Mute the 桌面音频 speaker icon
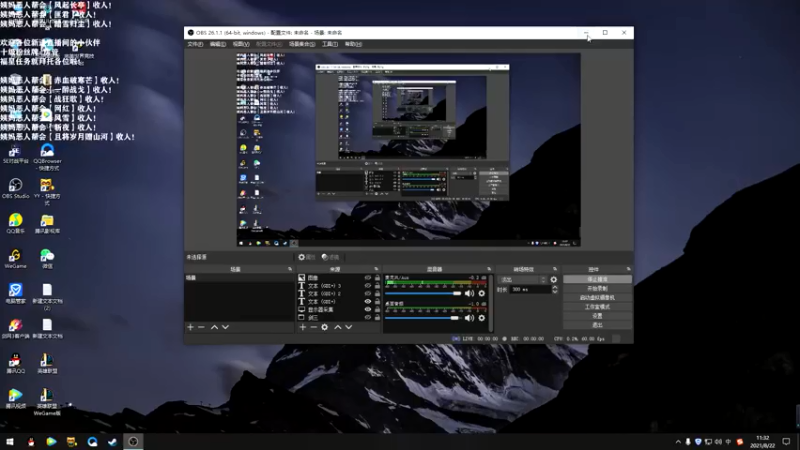 click(469, 318)
